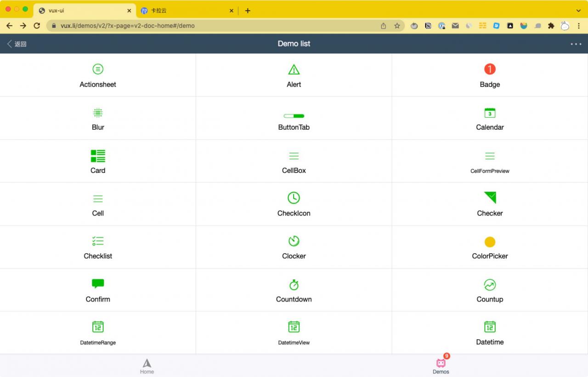Image resolution: width=588 pixels, height=377 pixels.
Task: Click the CellFormPreview lines icon
Action: coord(490,156)
